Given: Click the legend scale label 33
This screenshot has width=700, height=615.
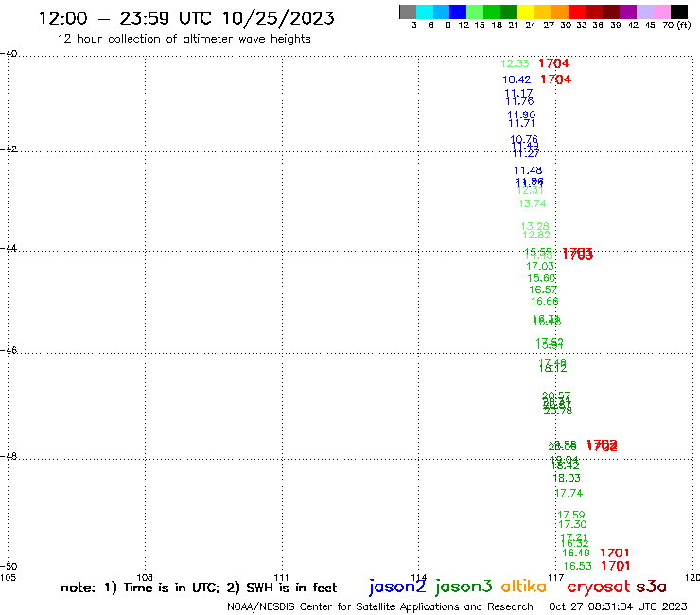Looking at the screenshot, I should click(581, 26).
